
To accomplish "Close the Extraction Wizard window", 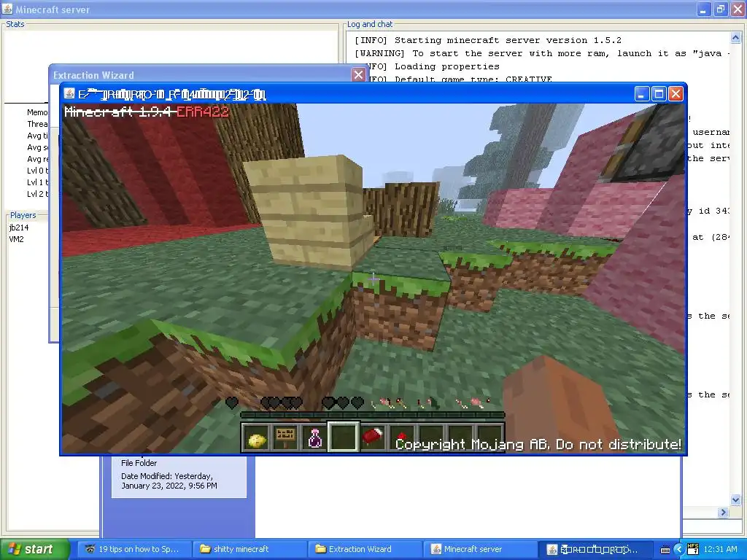I will coord(358,75).
